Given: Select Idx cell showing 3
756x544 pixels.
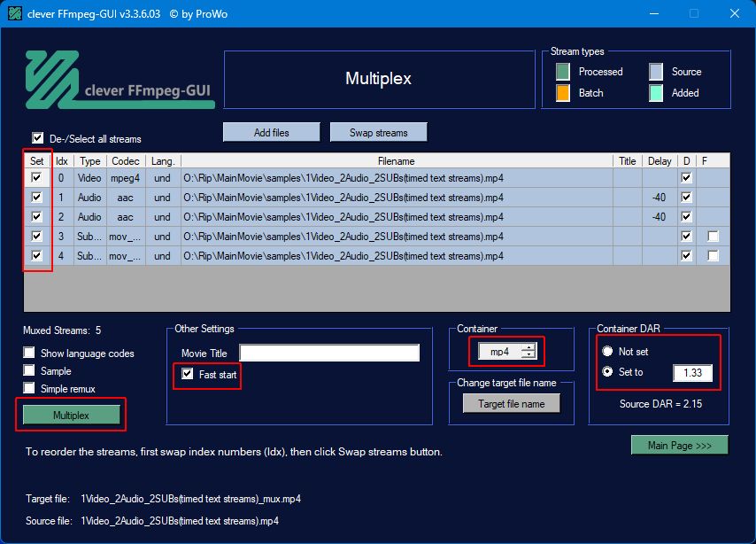Looking at the screenshot, I should [61, 236].
